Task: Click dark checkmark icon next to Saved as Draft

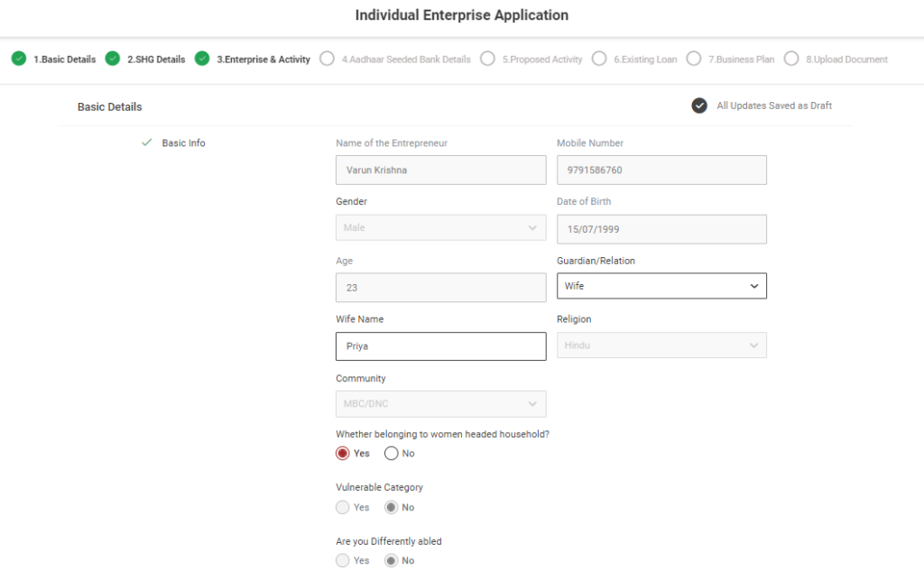Action: point(699,106)
